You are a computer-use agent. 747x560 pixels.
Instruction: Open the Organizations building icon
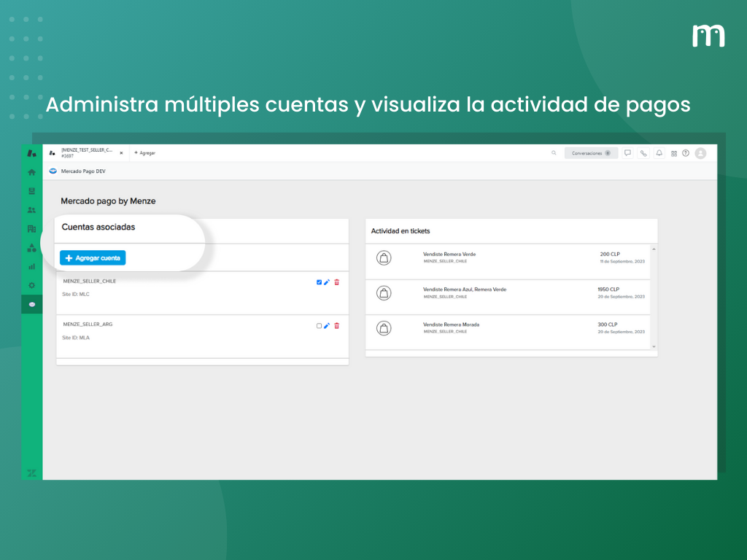(x=31, y=229)
